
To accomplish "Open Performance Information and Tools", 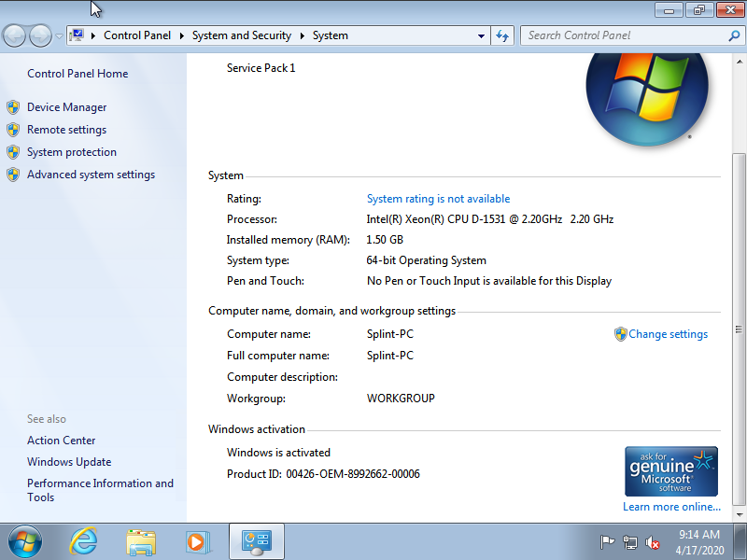I will coord(100,490).
